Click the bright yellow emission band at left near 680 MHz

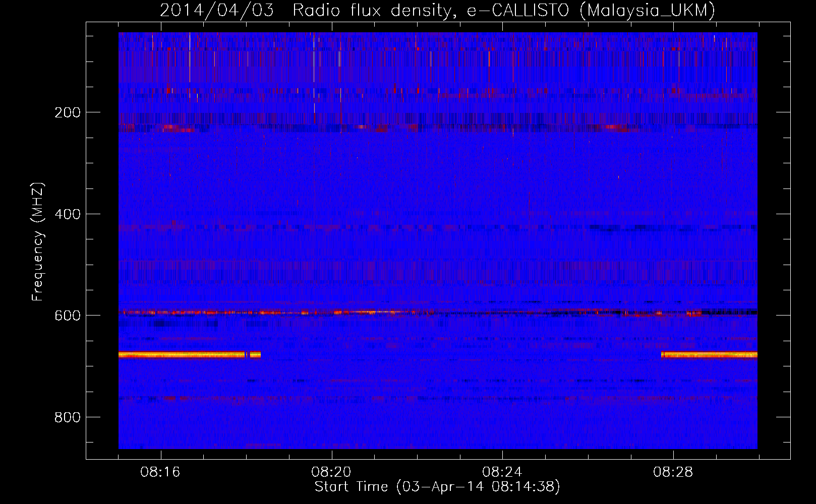pyautogui.click(x=190, y=355)
